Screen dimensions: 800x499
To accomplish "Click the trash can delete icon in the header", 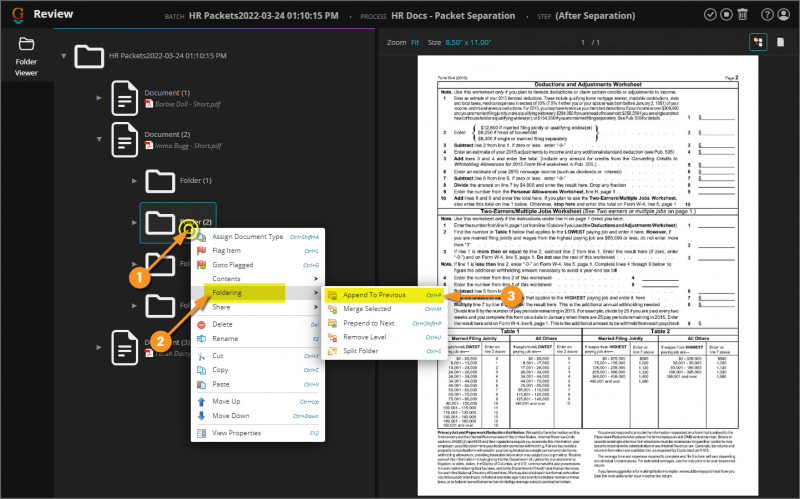I will [742, 14].
